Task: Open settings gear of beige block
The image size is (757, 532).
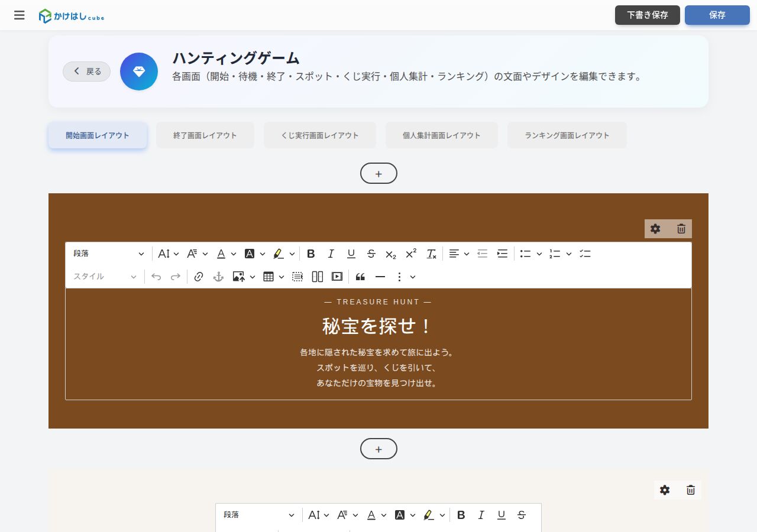Action: click(665, 490)
